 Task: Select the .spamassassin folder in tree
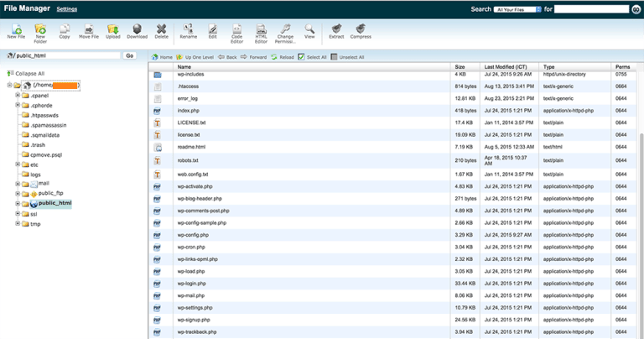pyautogui.click(x=48, y=125)
